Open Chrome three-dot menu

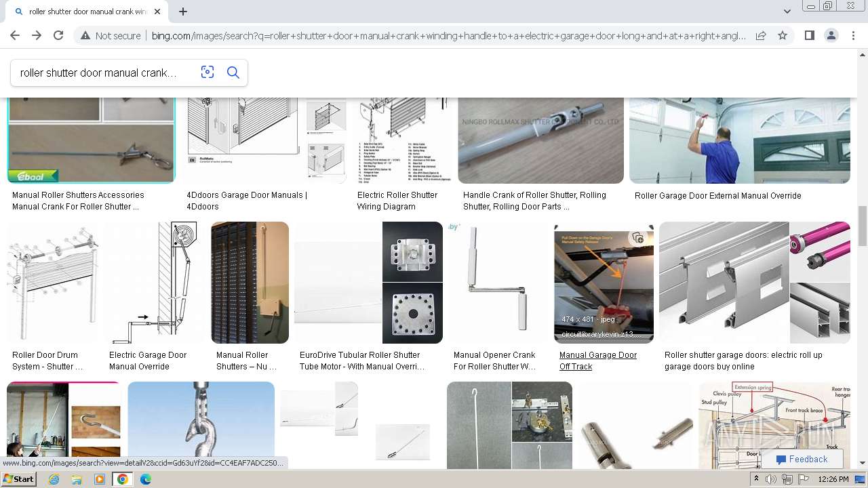tap(853, 35)
